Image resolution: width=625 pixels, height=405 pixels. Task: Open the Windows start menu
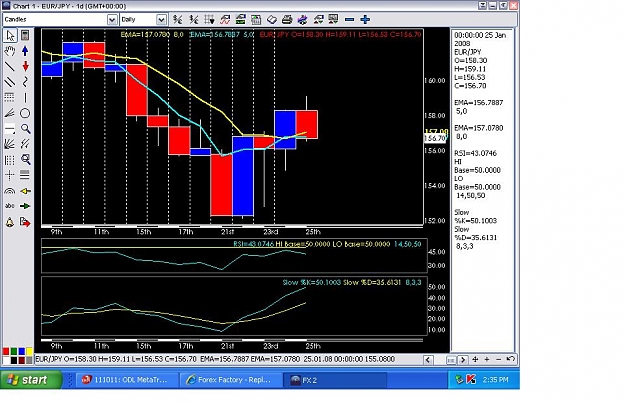(31, 380)
